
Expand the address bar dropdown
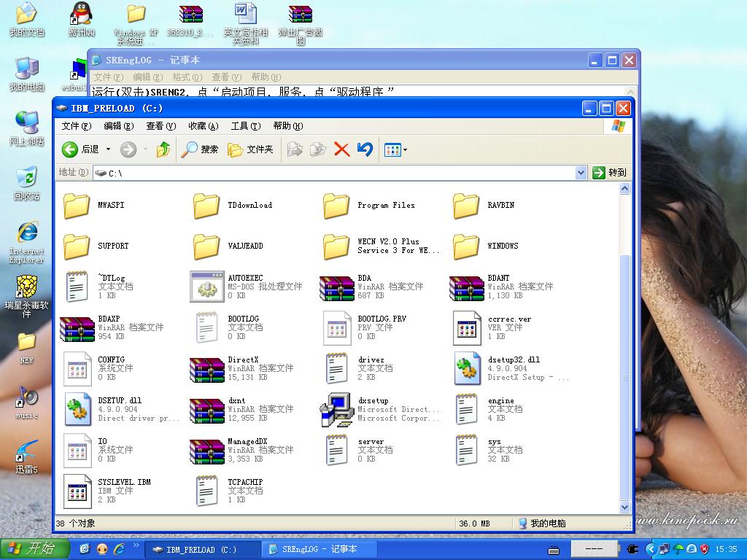581,173
